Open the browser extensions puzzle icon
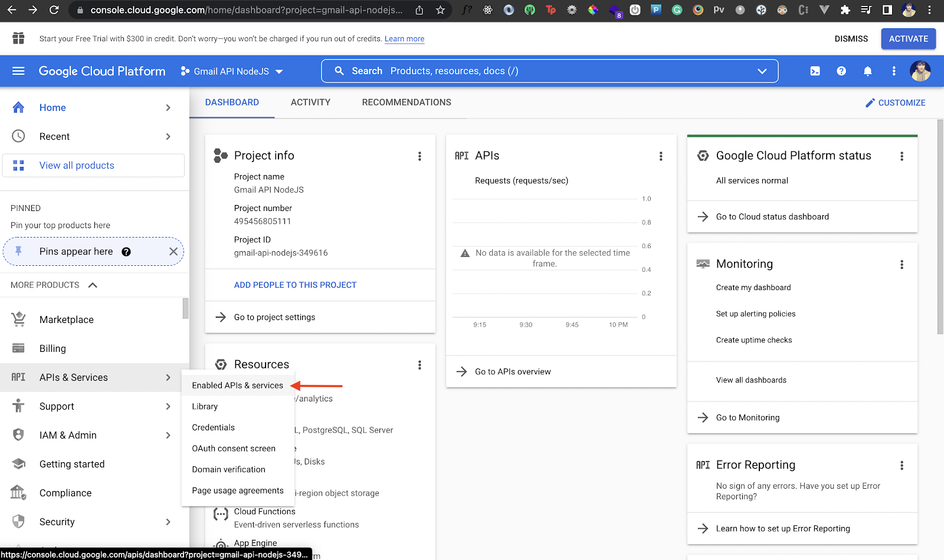 pos(845,10)
